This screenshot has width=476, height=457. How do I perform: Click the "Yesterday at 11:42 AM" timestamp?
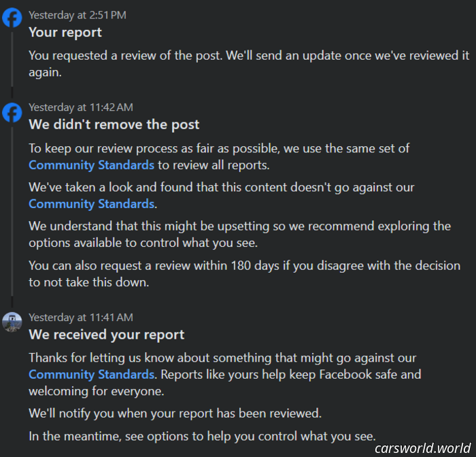click(x=81, y=107)
